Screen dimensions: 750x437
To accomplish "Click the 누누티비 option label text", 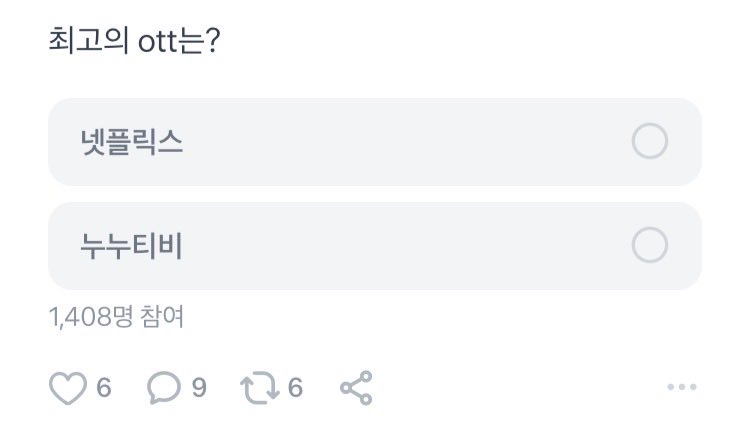I will pos(132,245).
